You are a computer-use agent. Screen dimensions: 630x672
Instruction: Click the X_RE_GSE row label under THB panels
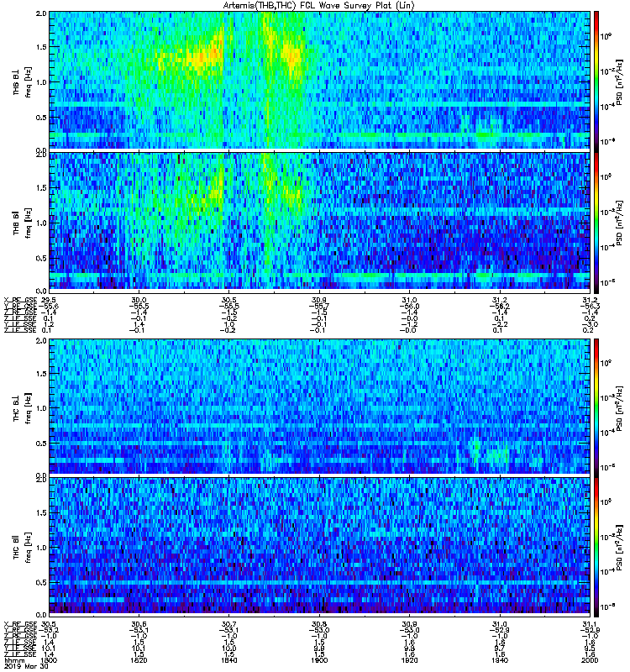coord(20,300)
